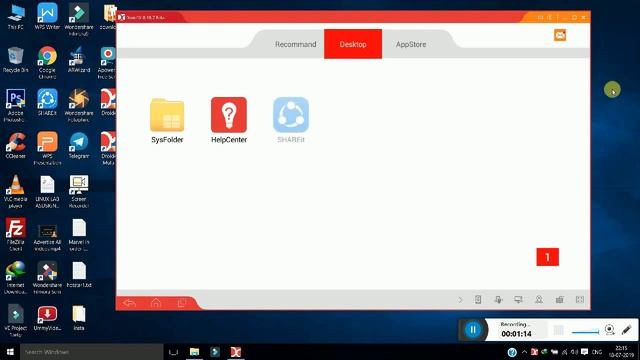Open File Explorer from the taskbar

pyautogui.click(x=194, y=352)
